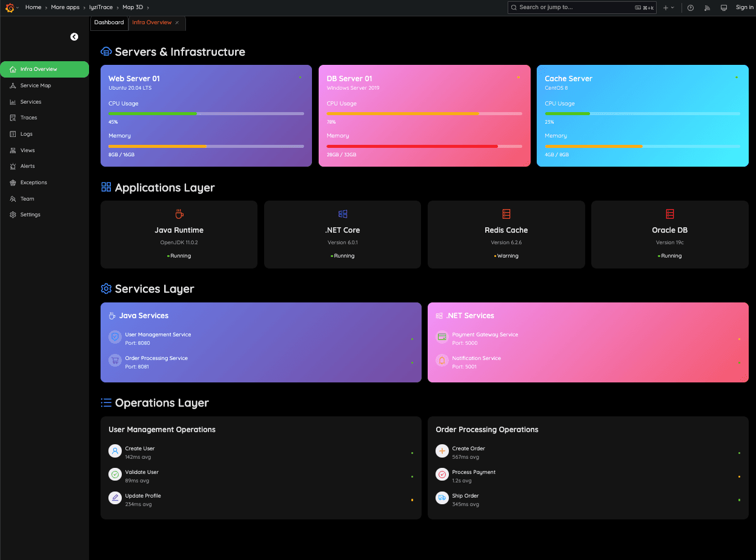Open the More apps breadcrumb menu

click(x=65, y=7)
